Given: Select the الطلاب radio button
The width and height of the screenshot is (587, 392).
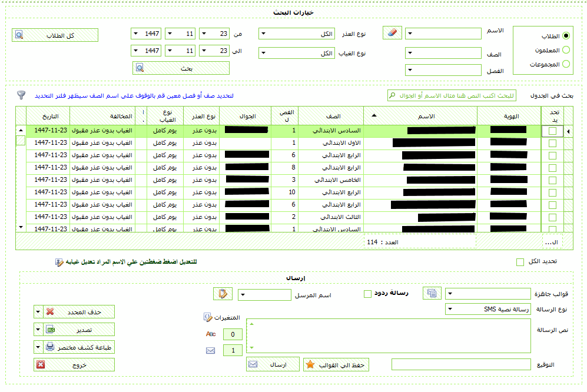Looking at the screenshot, I should (x=566, y=35).
